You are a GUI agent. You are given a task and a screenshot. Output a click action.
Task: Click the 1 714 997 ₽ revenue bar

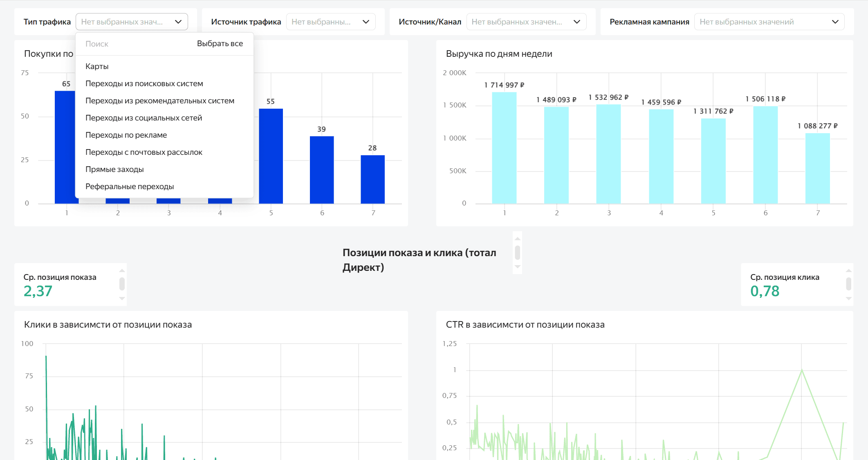click(x=504, y=147)
